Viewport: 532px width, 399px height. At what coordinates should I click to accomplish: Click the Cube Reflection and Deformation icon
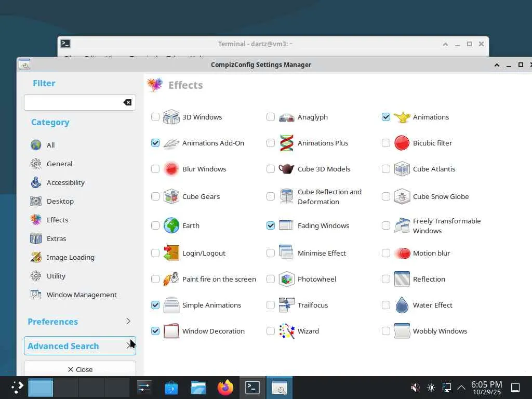(286, 196)
